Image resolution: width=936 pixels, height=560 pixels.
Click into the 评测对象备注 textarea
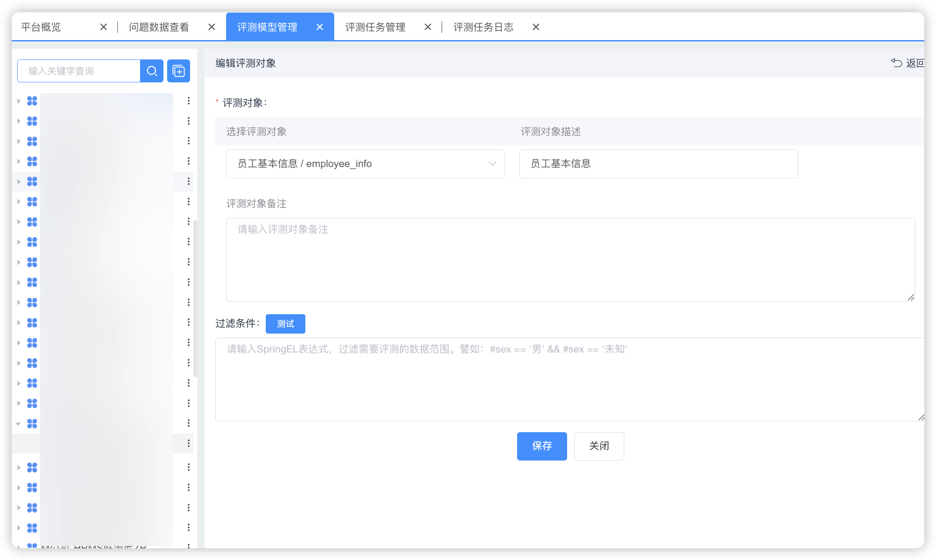tap(570, 260)
